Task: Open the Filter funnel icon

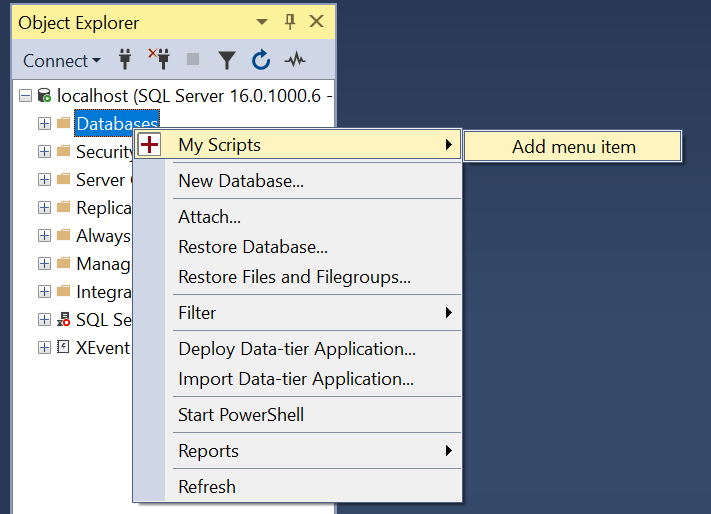Action: click(x=227, y=60)
